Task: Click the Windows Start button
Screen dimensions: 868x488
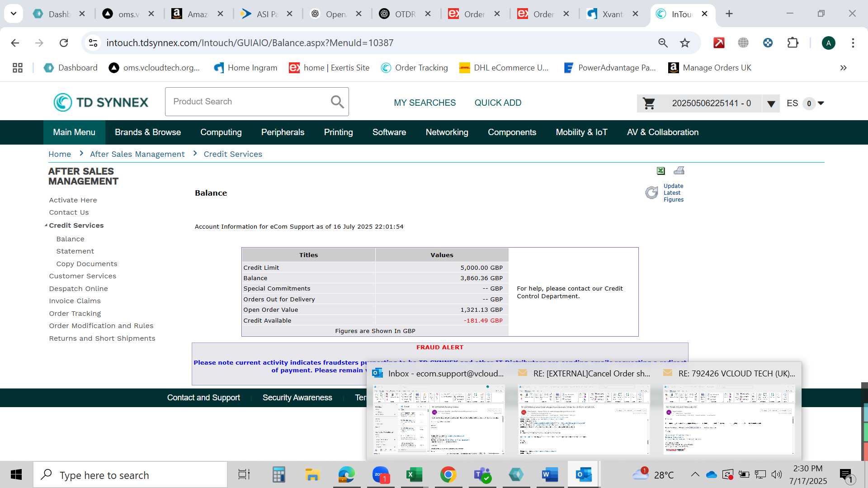Action: point(16,474)
